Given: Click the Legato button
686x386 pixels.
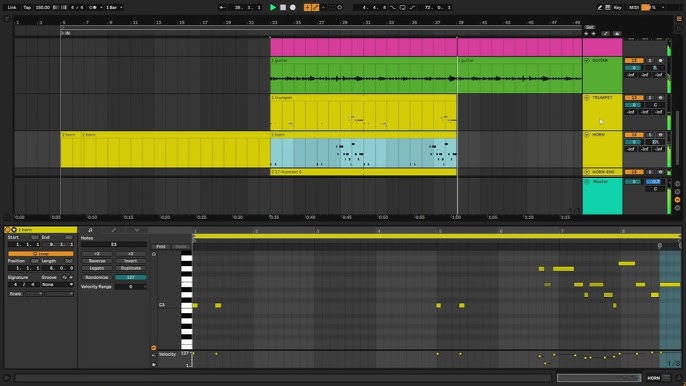Looking at the screenshot, I should pos(97,268).
